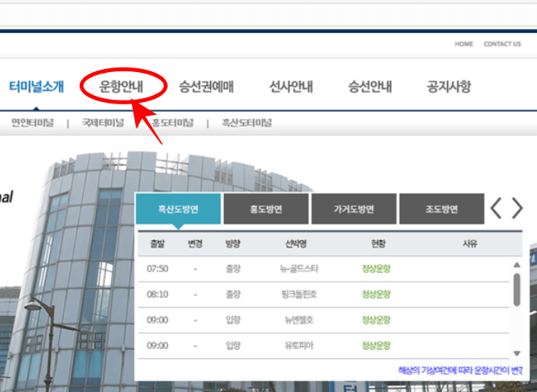The height and width of the screenshot is (392, 537).
Task: Click ship name 뉴-골드스타
Action: pos(299,268)
